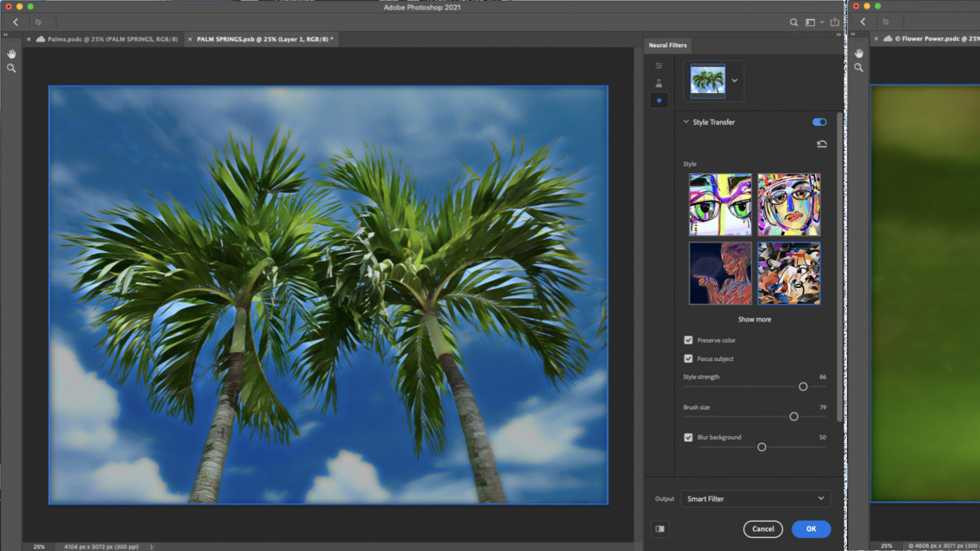Uncheck the Focus subject checkbox
Screen dimensions: 980x551
tap(688, 359)
